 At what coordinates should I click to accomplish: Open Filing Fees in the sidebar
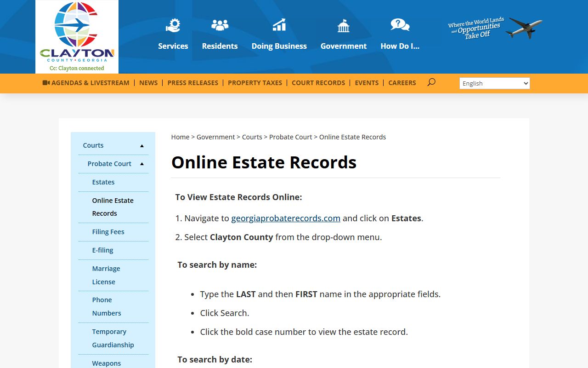[108, 232]
